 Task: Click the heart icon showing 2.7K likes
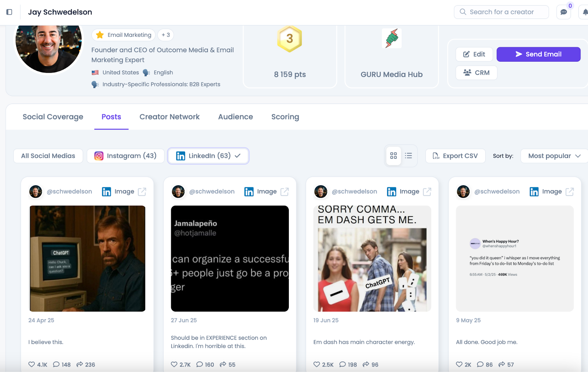click(174, 364)
